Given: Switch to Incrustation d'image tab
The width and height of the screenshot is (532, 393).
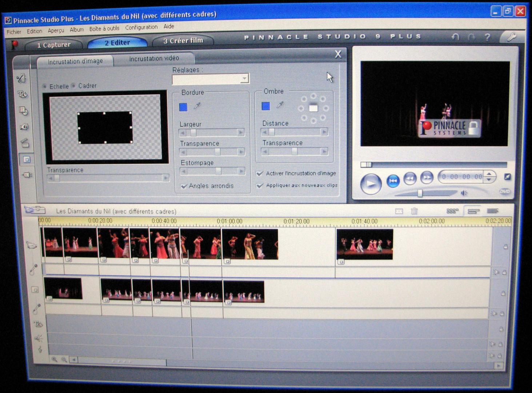Looking at the screenshot, I should click(x=75, y=61).
